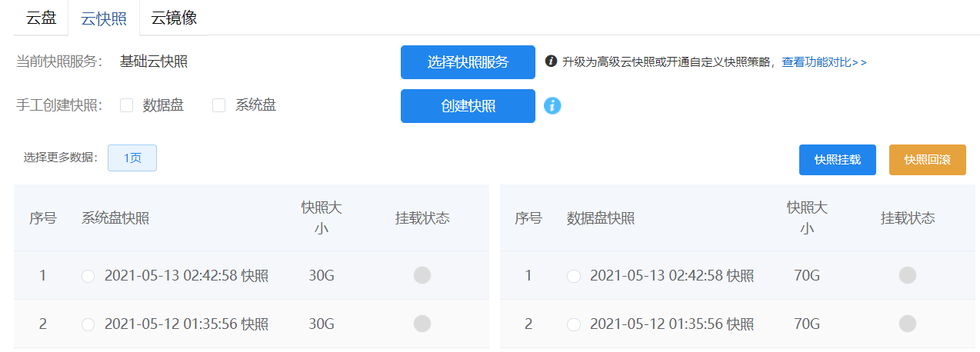Click mount status dot for 02:42:58 data snapshot
Image resolution: width=980 pixels, height=352 pixels.
[908, 275]
